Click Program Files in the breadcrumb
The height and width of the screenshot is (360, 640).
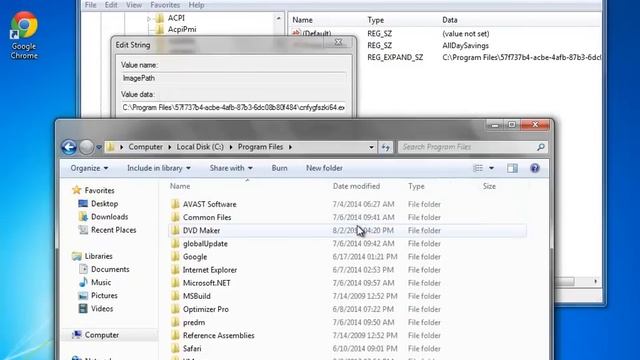coord(260,147)
